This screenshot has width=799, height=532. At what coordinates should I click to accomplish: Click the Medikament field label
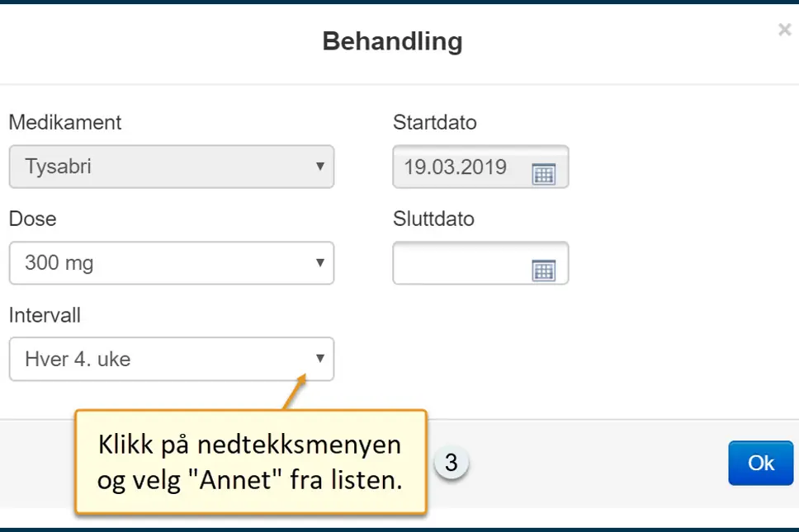point(65,123)
